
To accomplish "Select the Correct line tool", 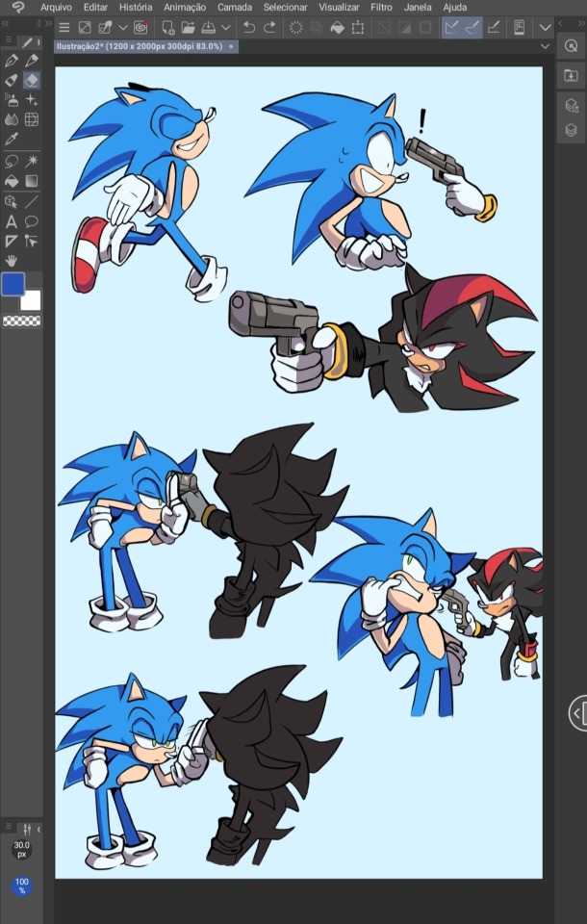I will (x=31, y=241).
